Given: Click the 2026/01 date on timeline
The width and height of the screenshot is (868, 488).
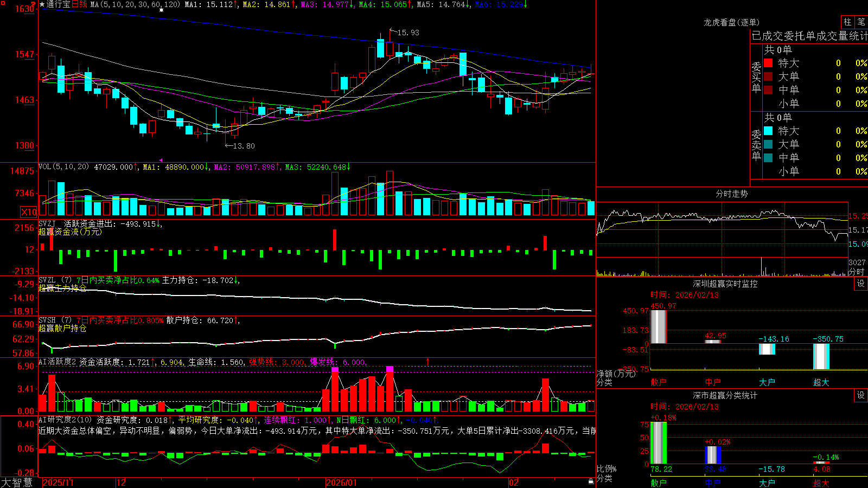Looking at the screenshot, I should (342, 483).
